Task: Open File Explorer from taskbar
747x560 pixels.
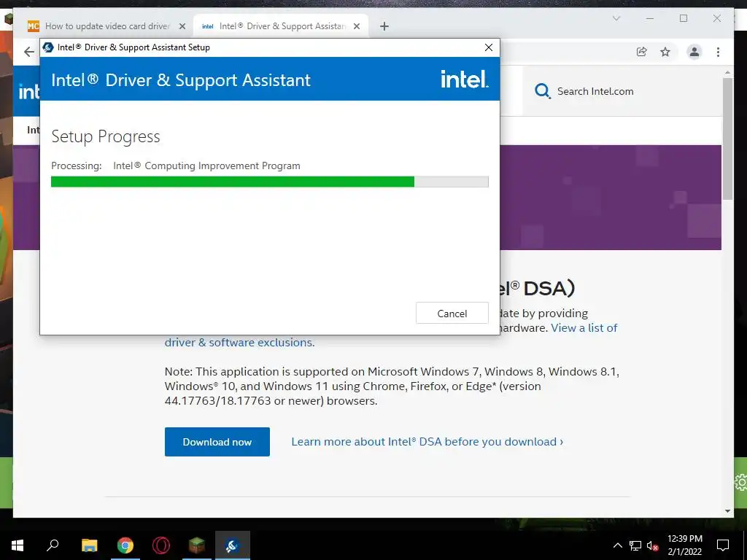Action: coord(89,545)
